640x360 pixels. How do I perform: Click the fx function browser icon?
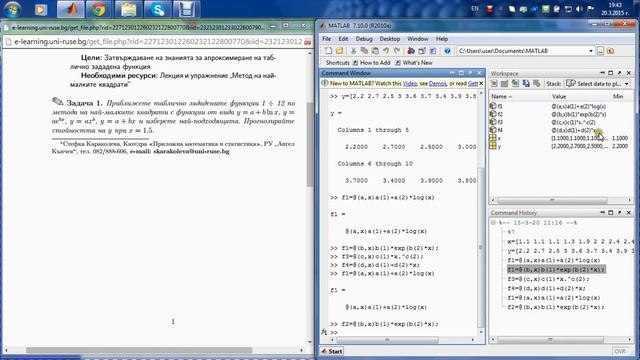pos(324,332)
